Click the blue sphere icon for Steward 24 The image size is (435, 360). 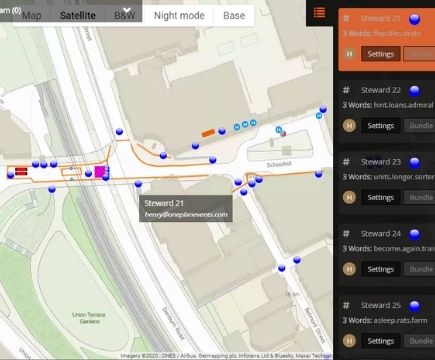coord(414,235)
